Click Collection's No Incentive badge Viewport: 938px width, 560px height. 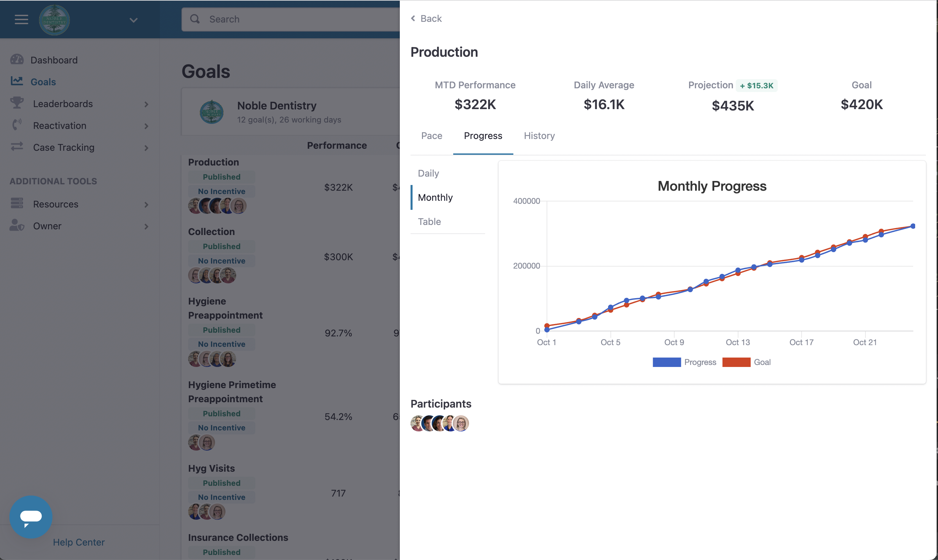222,261
